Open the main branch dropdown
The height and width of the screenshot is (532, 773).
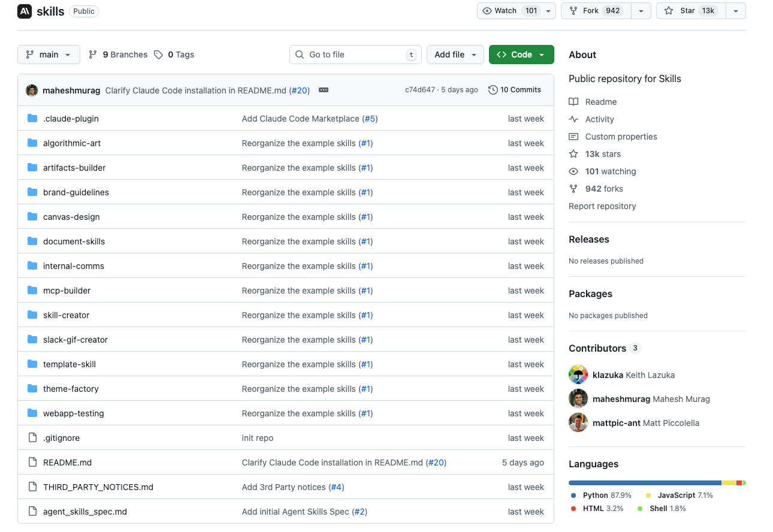pyautogui.click(x=49, y=55)
